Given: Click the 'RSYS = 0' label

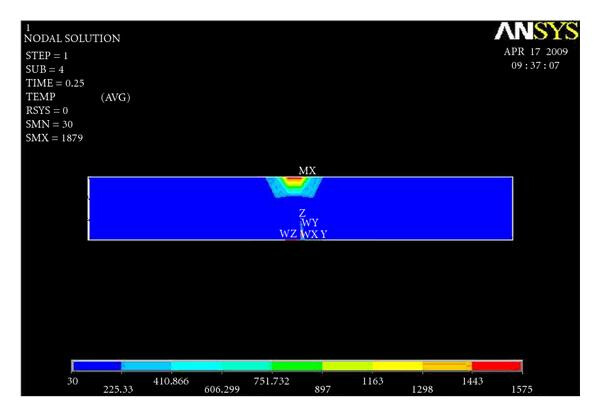Looking at the screenshot, I should coord(47,111).
